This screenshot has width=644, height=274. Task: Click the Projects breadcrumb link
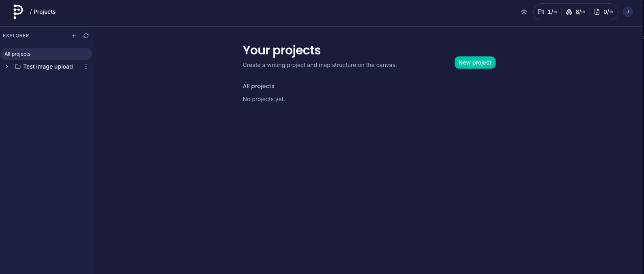tap(45, 12)
